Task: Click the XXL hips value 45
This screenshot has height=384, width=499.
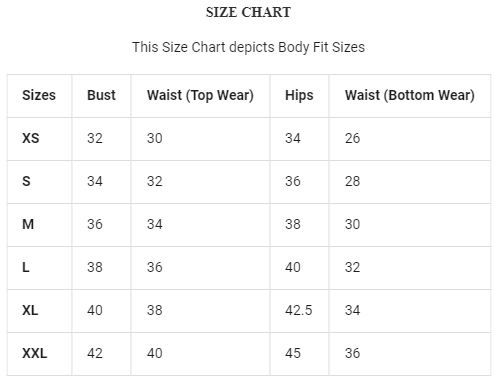Action: coord(293,353)
